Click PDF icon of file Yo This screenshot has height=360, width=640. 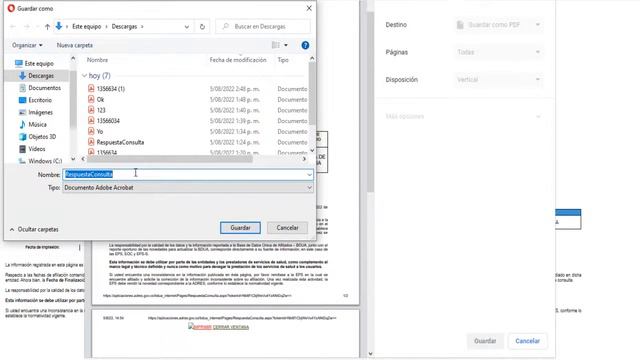(x=91, y=131)
